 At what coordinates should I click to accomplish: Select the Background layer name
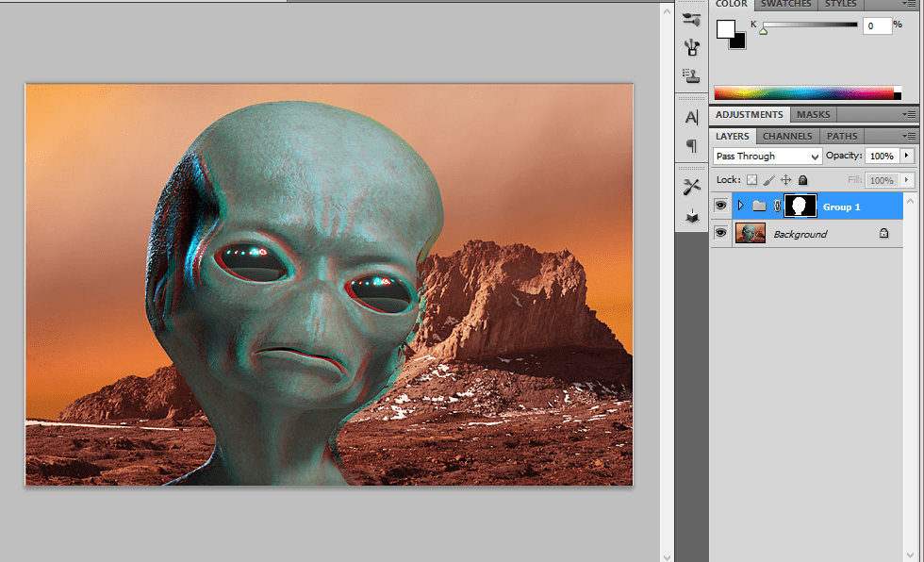[800, 234]
